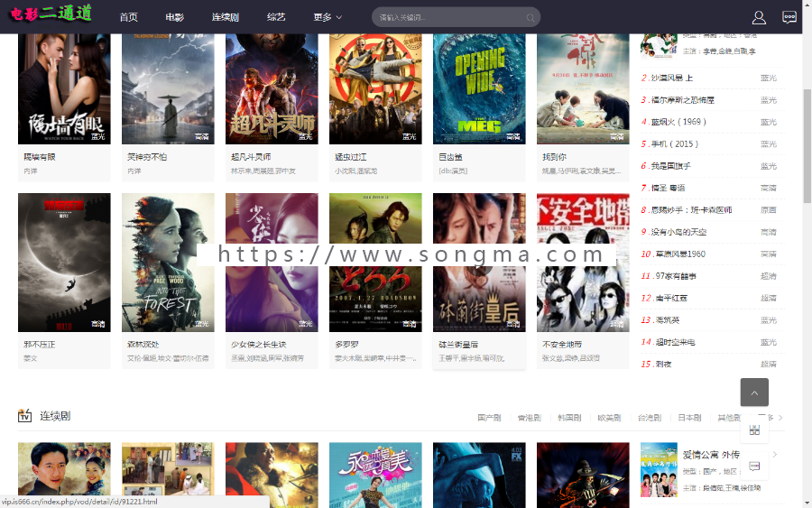Viewport: 812px width, 508px height.
Task: Open the 隔墙有眼 movie poster
Action: tap(64, 89)
